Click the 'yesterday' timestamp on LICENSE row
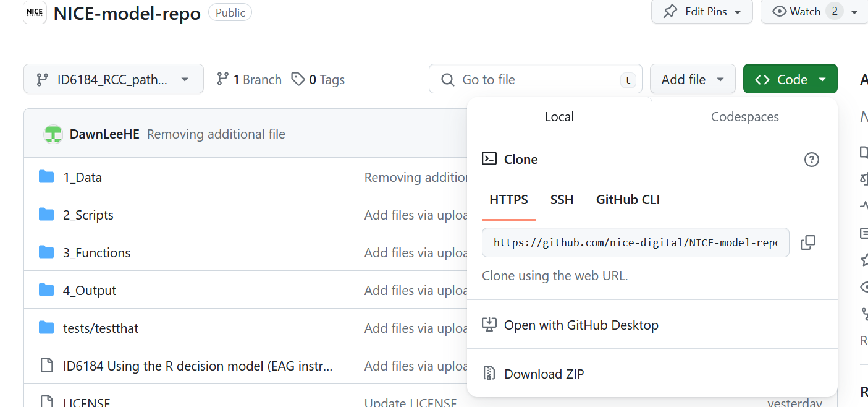This screenshot has height=407, width=868. pos(795,403)
